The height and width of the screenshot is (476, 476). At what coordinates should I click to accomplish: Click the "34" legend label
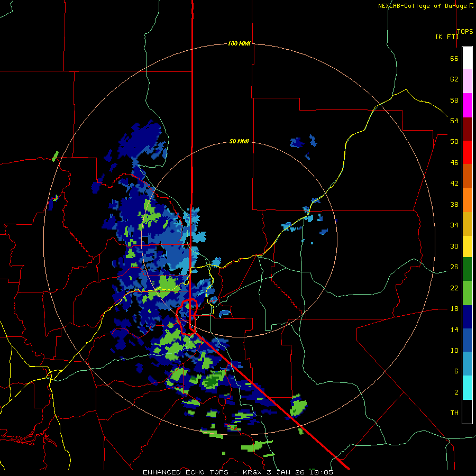454,225
